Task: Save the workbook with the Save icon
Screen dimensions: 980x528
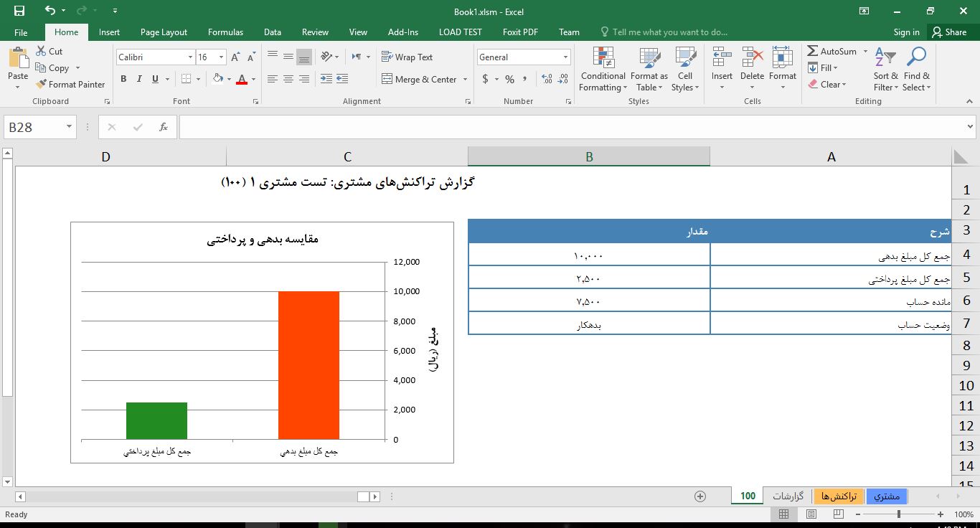Action: click(x=19, y=11)
